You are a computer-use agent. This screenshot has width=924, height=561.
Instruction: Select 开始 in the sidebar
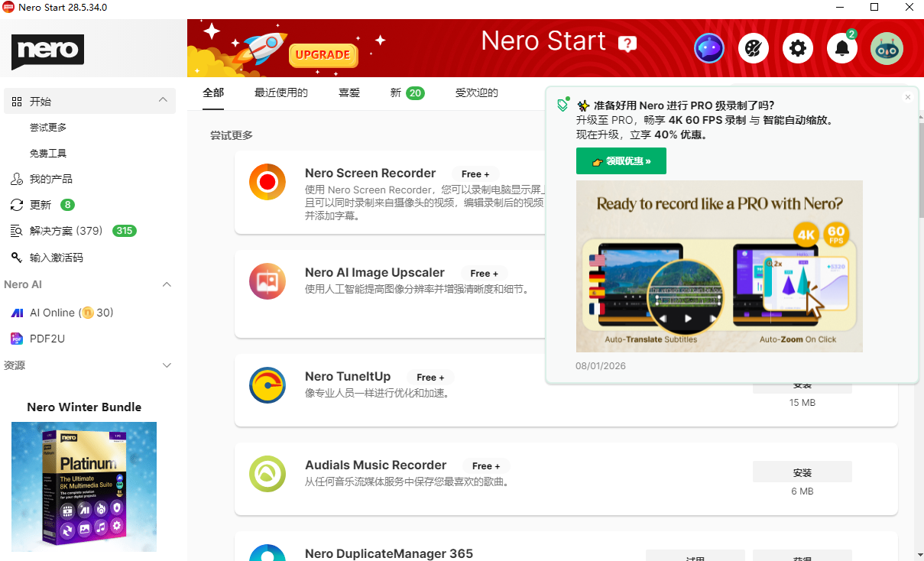pos(89,101)
